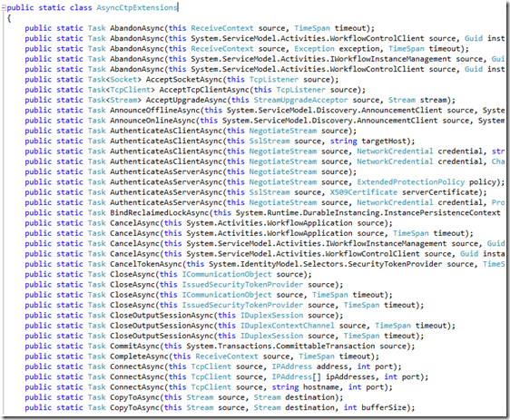Viewport: 510px width, 420px height.
Task: Click the Task<TcpClient> return type
Action: 122,90
